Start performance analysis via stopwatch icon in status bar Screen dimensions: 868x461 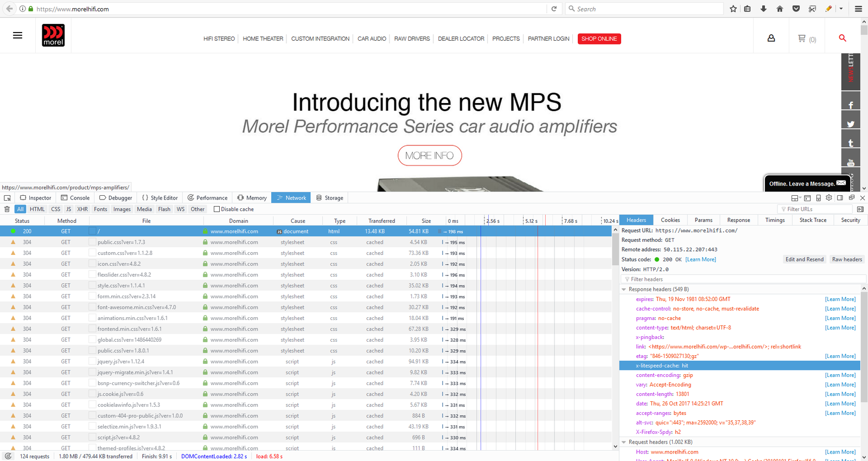pos(8,456)
